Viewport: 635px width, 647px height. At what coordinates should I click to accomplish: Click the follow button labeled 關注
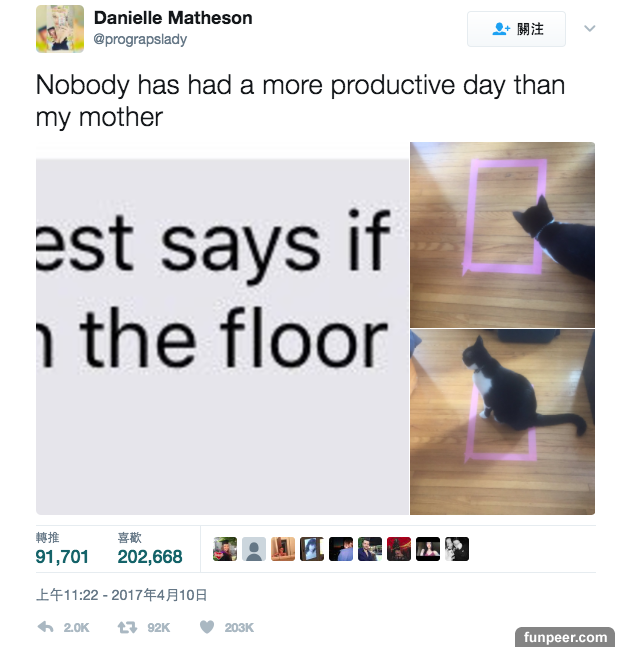pyautogui.click(x=516, y=29)
